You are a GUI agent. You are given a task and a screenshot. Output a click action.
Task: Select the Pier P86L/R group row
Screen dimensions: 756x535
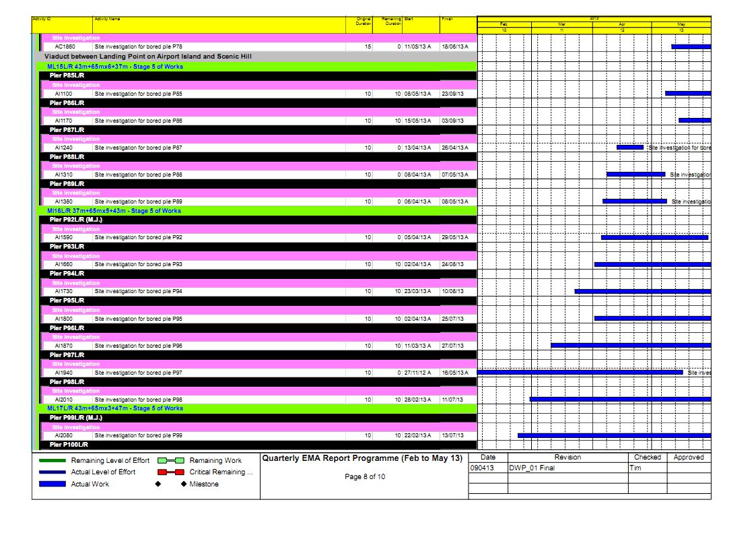[258, 102]
